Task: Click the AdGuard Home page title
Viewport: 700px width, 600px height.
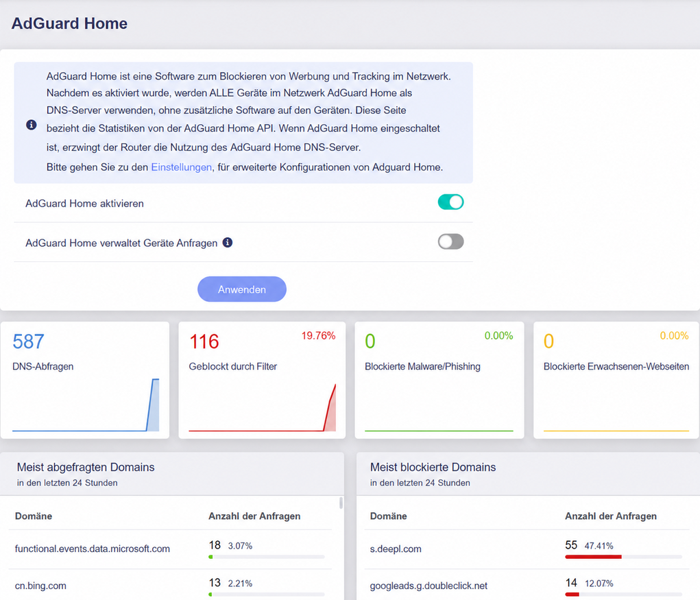Action: pos(69,23)
